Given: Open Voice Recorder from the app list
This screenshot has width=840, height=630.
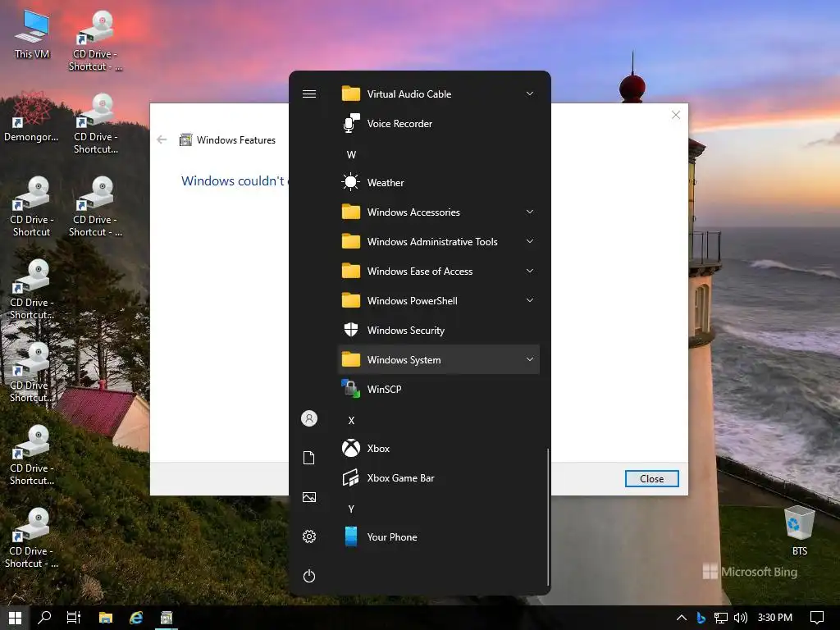Looking at the screenshot, I should click(x=439, y=124).
